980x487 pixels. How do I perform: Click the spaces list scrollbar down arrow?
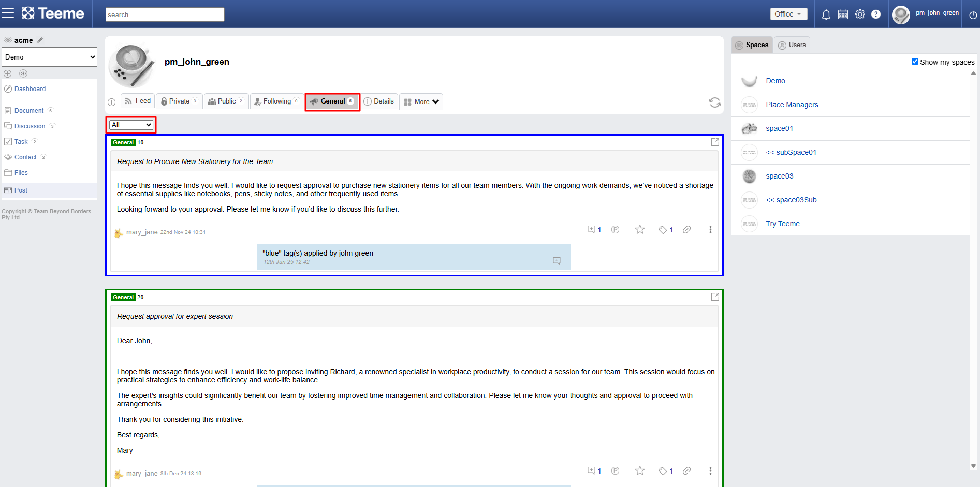973,466
